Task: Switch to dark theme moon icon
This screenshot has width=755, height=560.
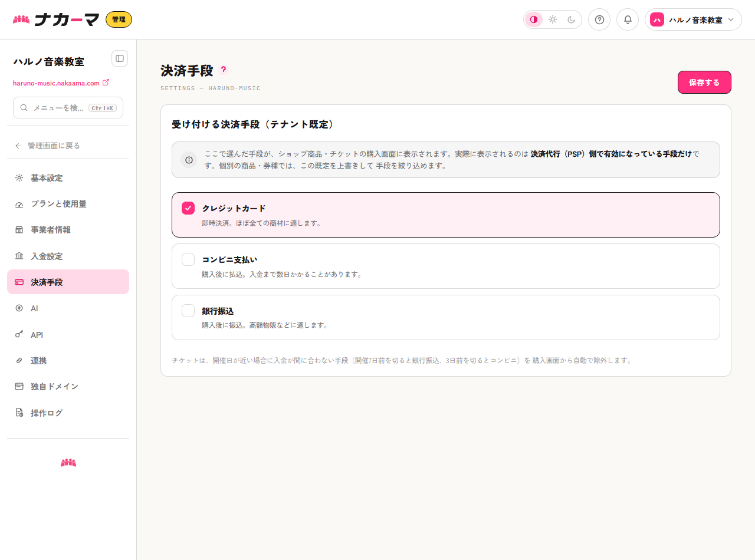Action: 572,19
